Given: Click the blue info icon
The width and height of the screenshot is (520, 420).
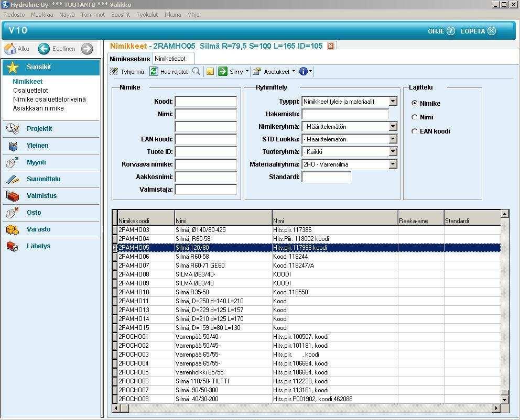Looking at the screenshot, I should point(303,72).
